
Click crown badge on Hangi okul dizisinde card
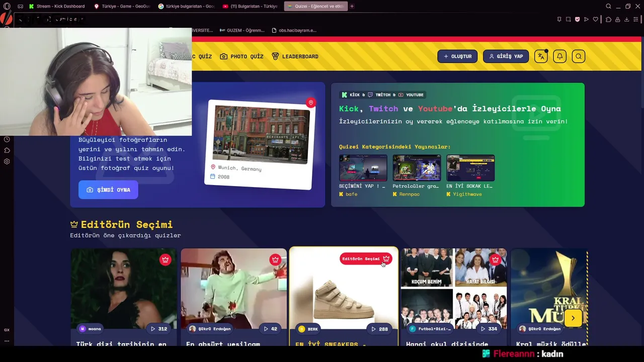(495, 259)
